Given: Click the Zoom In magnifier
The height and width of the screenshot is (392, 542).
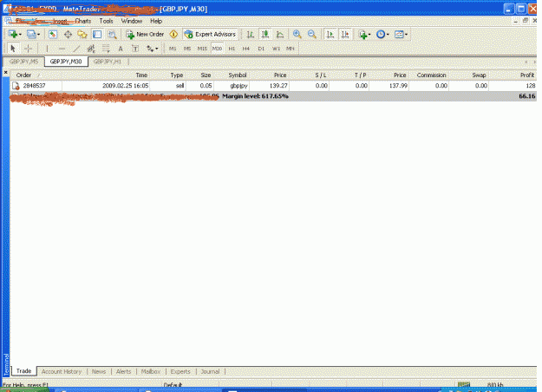Looking at the screenshot, I should [x=297, y=34].
